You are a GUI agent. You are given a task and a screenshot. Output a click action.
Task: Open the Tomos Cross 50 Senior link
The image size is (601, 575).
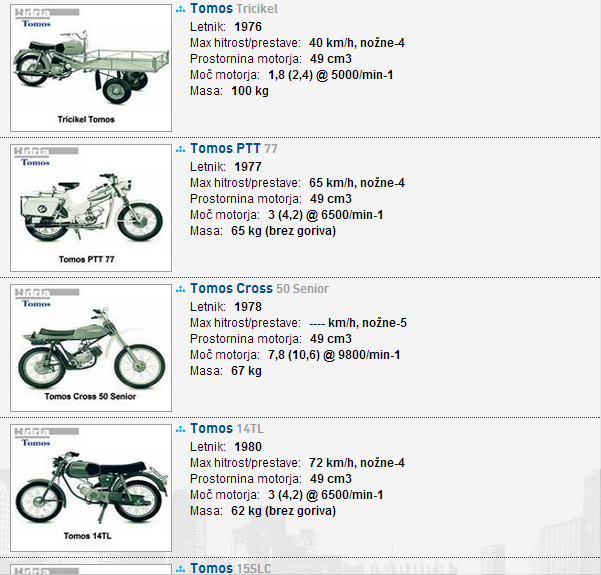tap(259, 288)
